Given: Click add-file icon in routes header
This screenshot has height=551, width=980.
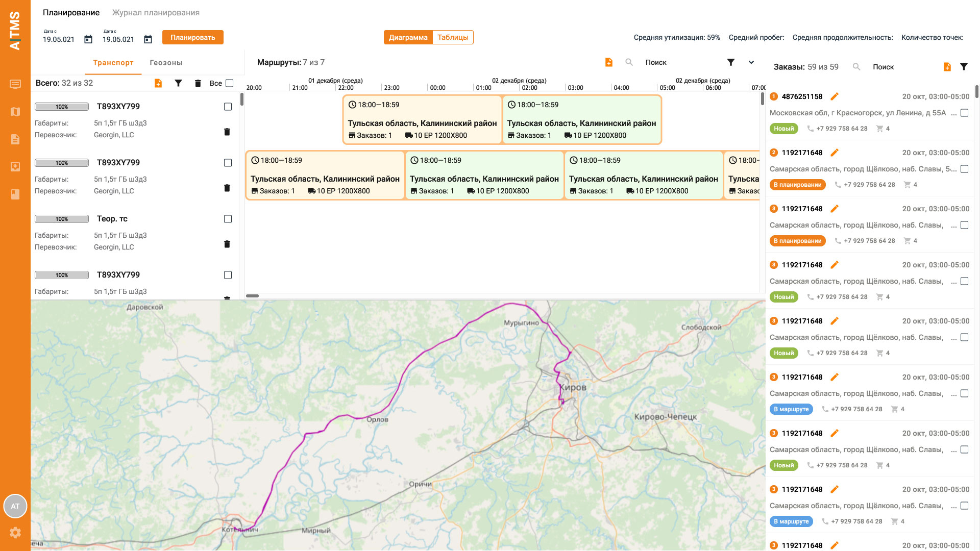Looking at the screenshot, I should tap(608, 62).
